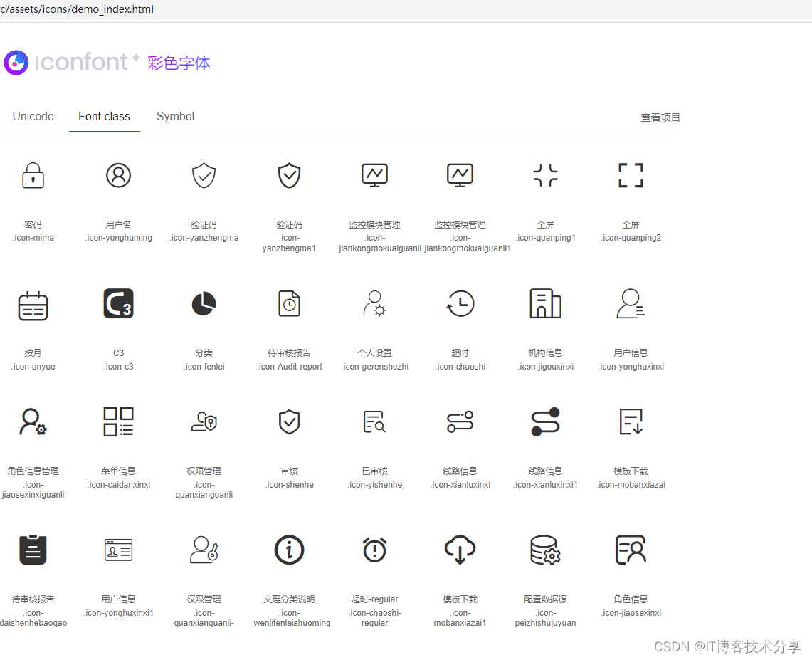Click the 监控模块管理 monitor icon
The image size is (812, 660).
374,175
